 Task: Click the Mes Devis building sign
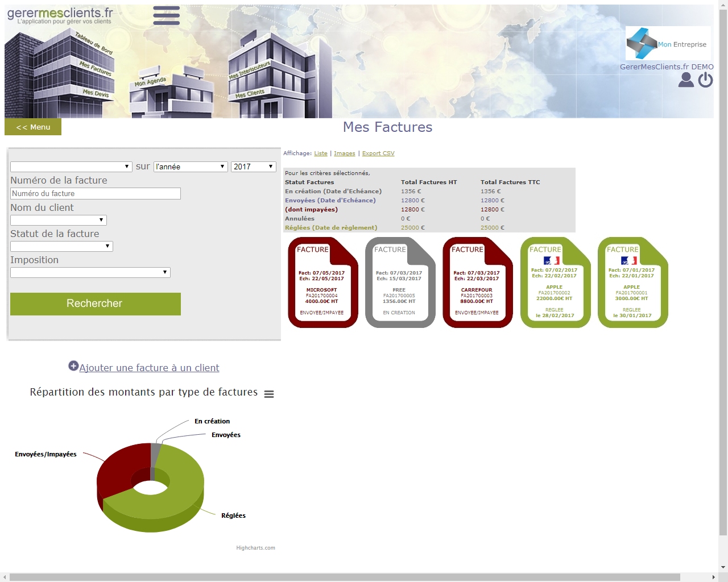pyautogui.click(x=96, y=93)
